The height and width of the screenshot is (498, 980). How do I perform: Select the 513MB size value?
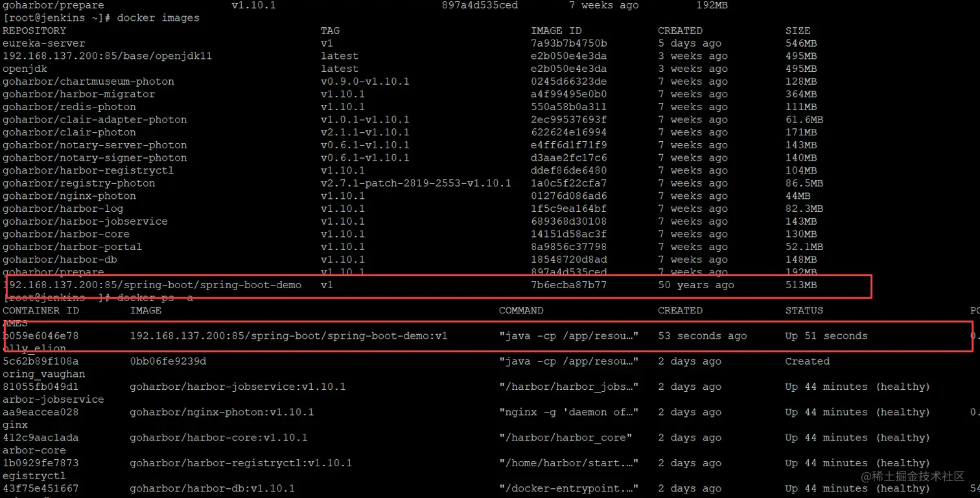(801, 285)
